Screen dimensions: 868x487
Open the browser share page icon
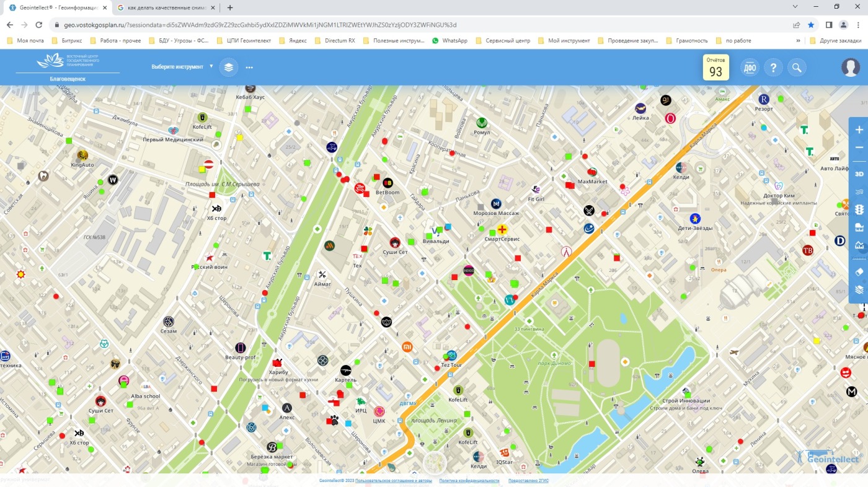coord(796,25)
